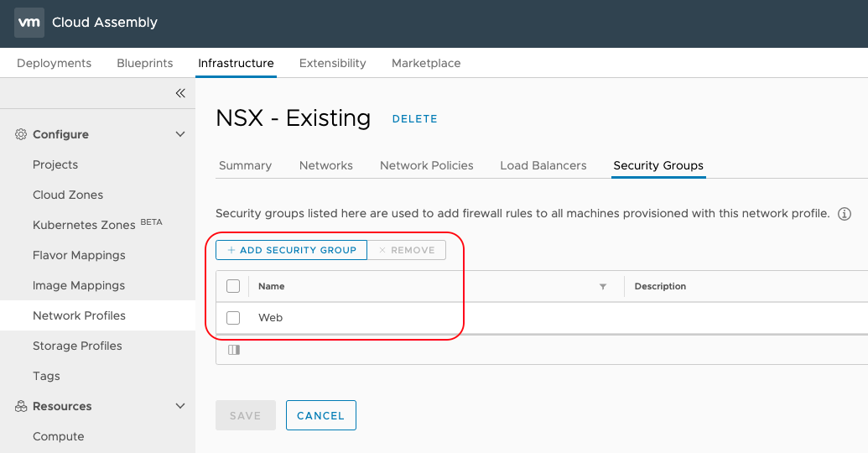Open Projects in the sidebar
The height and width of the screenshot is (453, 868).
pyautogui.click(x=55, y=164)
